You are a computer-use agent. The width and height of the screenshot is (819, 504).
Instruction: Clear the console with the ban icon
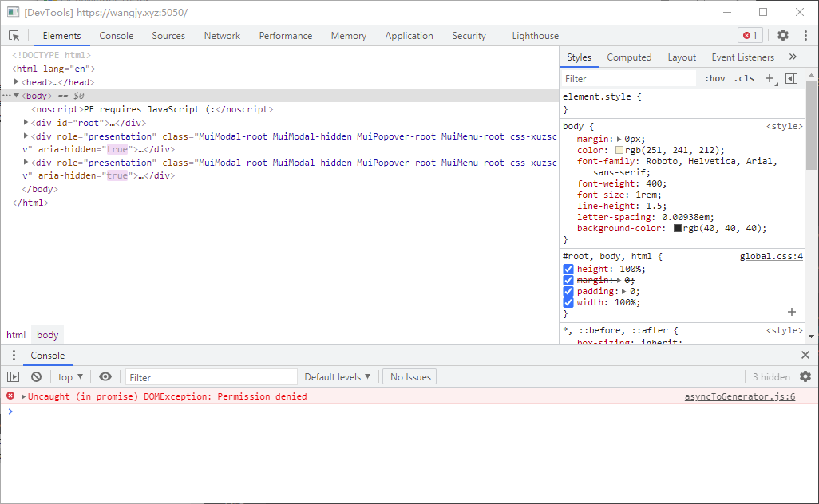tap(36, 376)
